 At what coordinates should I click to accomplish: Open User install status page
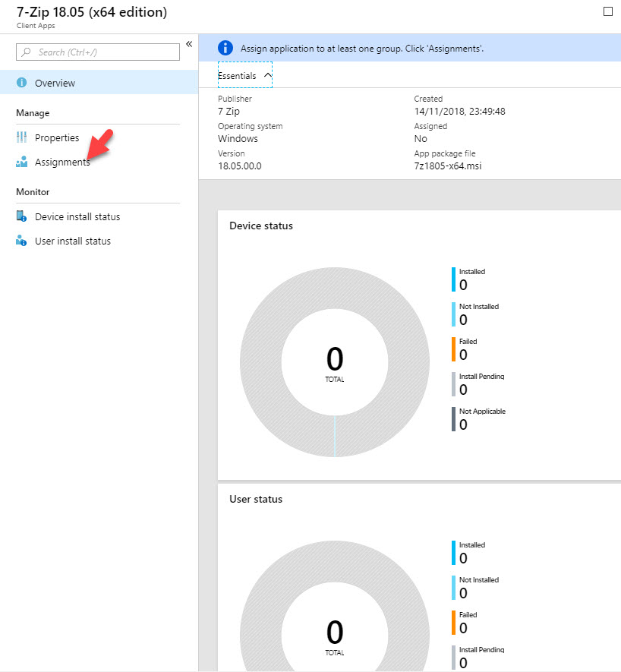pos(73,241)
